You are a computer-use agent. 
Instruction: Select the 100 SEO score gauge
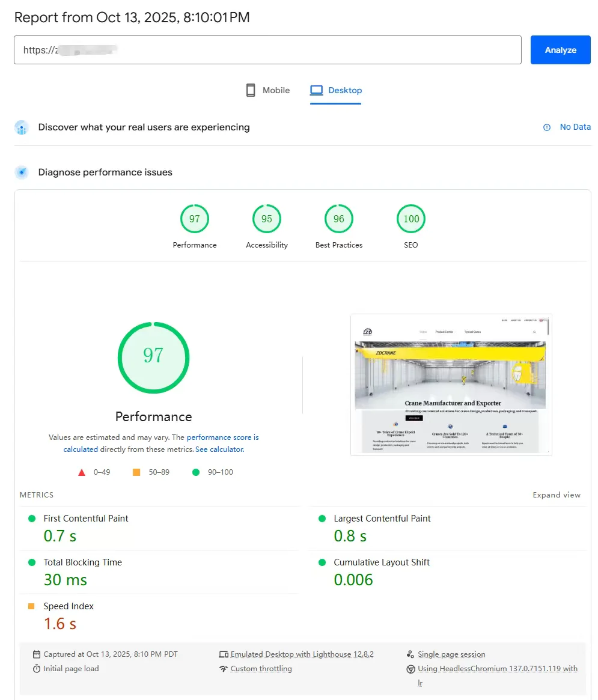click(411, 219)
